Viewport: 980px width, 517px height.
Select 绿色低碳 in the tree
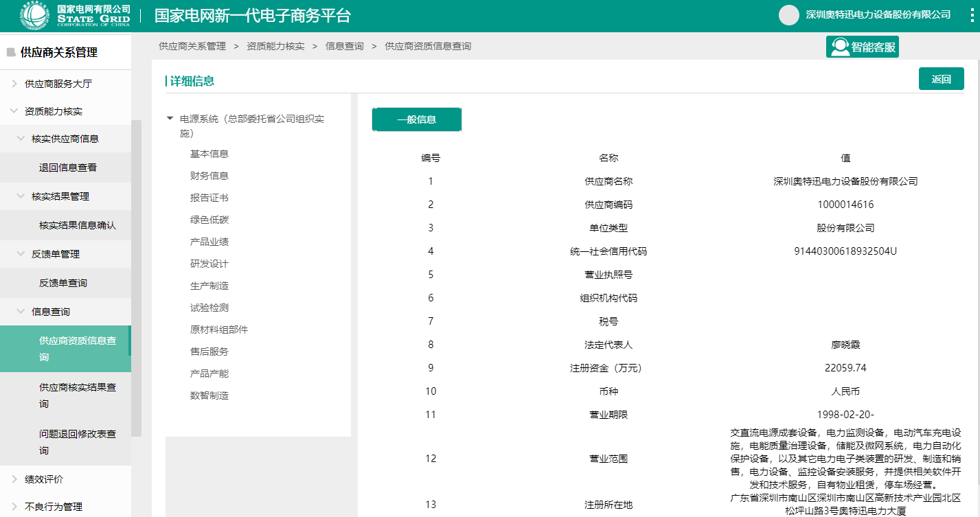(x=209, y=220)
